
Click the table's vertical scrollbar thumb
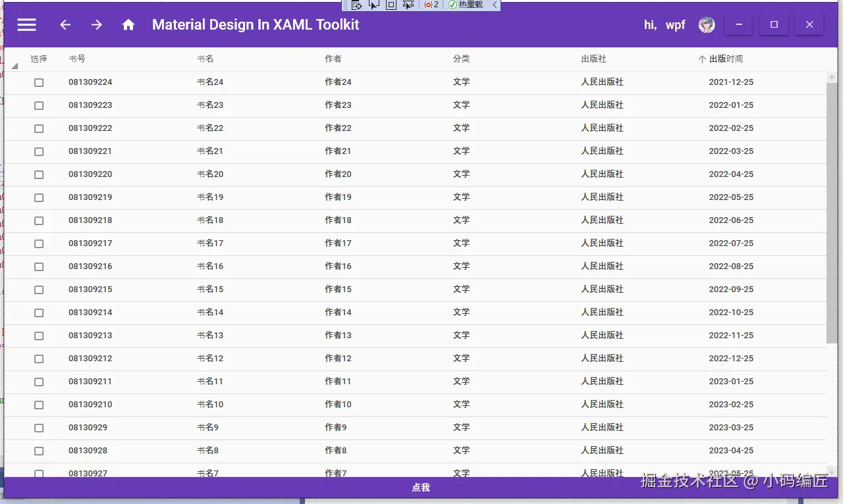coord(832,213)
